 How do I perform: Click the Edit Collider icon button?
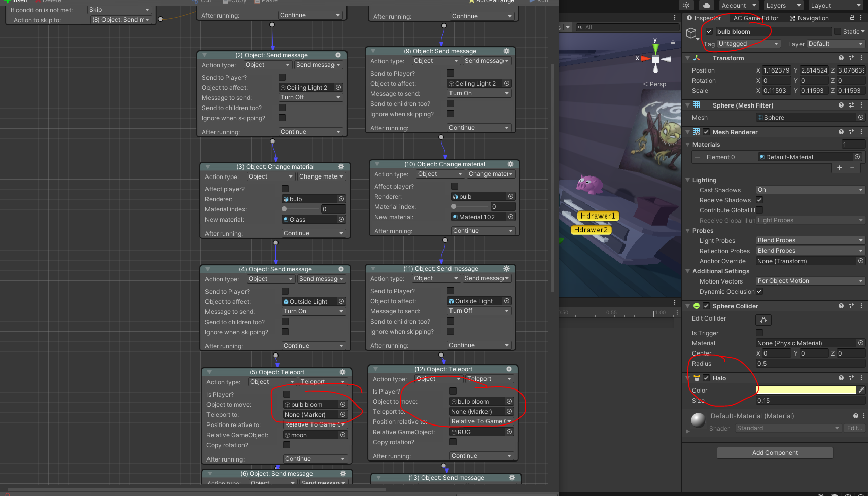point(763,320)
